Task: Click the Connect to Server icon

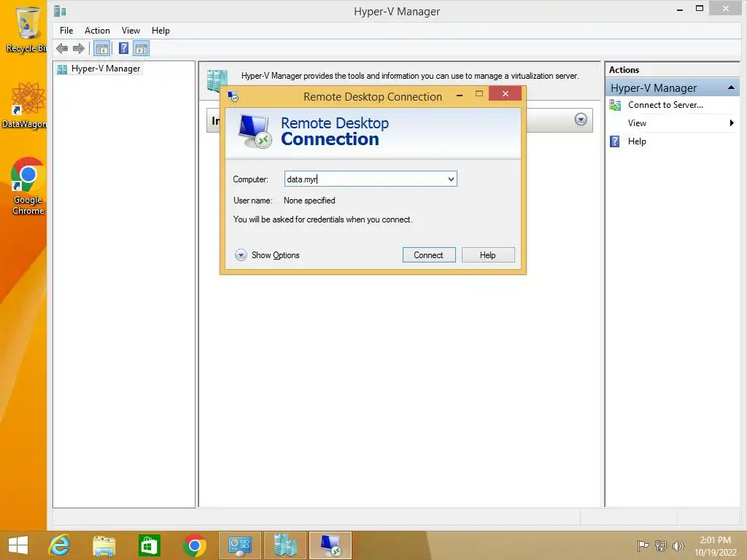Action: 615,105
